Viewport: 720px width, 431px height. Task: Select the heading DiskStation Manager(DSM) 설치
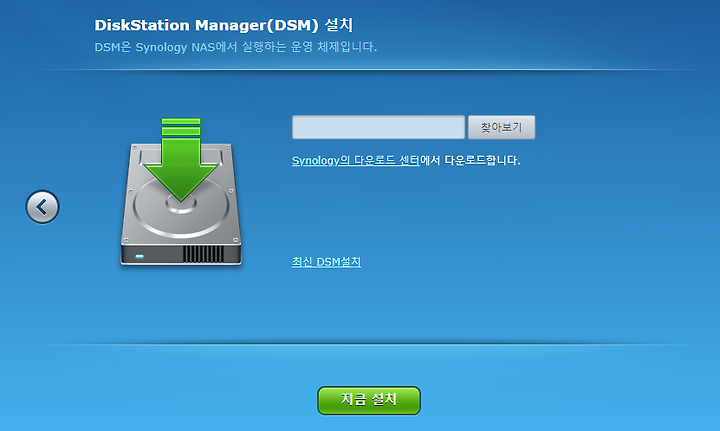click(x=224, y=25)
